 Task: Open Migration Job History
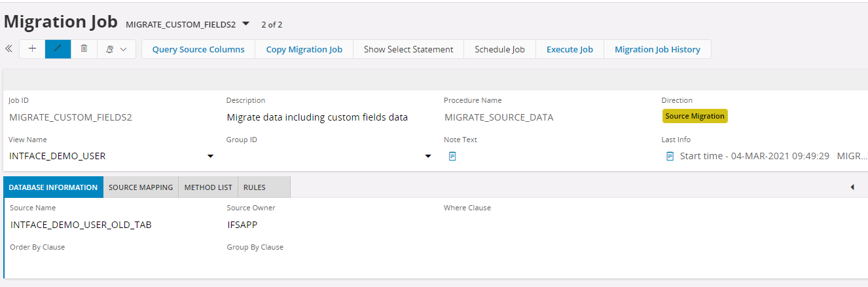tap(657, 49)
